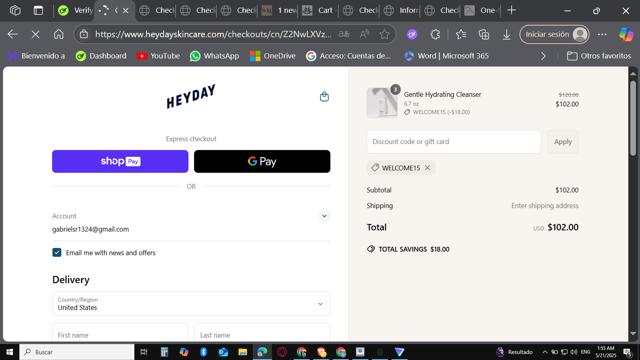This screenshot has height=360, width=640.
Task: Focus the Last name field
Action: (262, 333)
